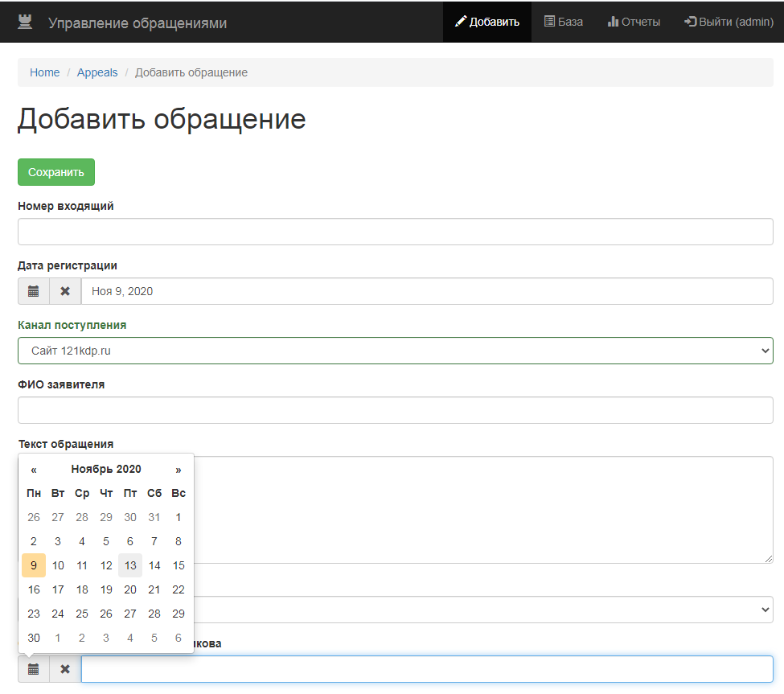The image size is (784, 694).
Task: Select day 16 in the datepicker
Action: [x=34, y=590]
